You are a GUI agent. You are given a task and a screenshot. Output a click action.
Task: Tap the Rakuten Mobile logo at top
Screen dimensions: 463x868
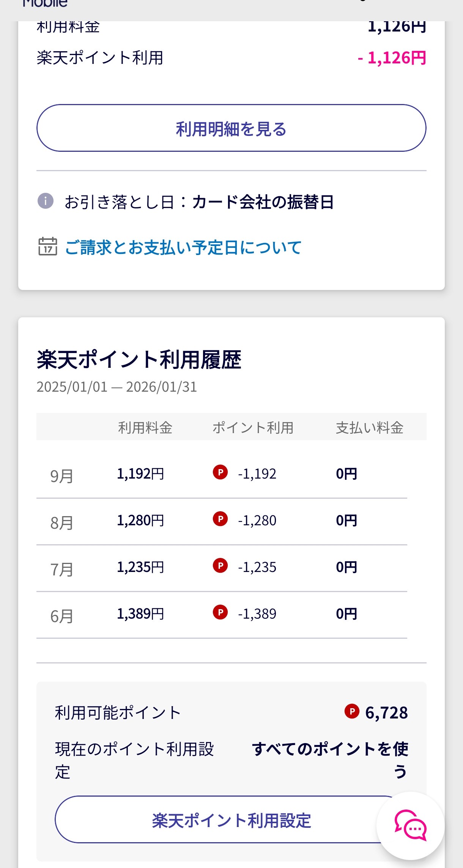(45, 4)
